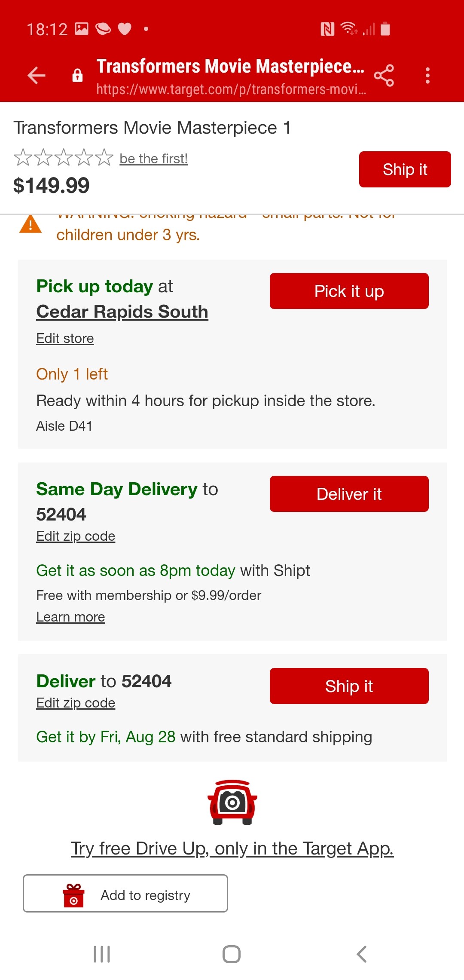The image size is (464, 980).
Task: Tap the top Ship it button near price
Action: tap(405, 169)
